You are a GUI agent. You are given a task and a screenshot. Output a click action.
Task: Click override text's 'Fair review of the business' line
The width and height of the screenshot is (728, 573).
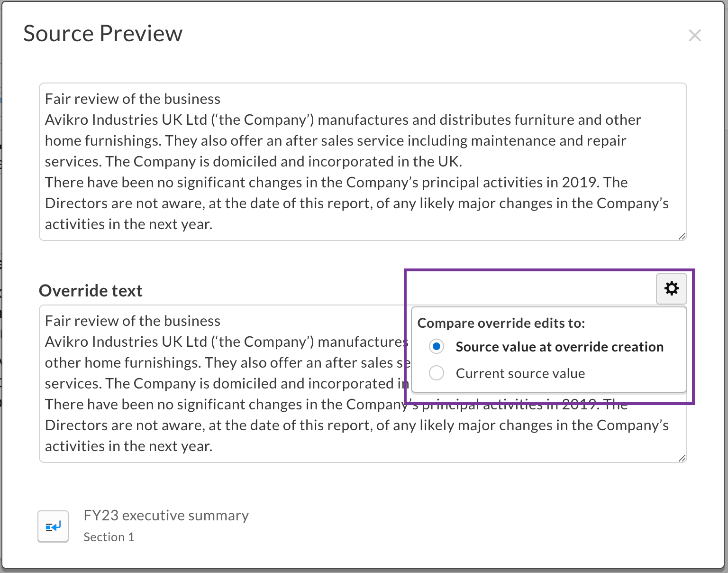(133, 321)
